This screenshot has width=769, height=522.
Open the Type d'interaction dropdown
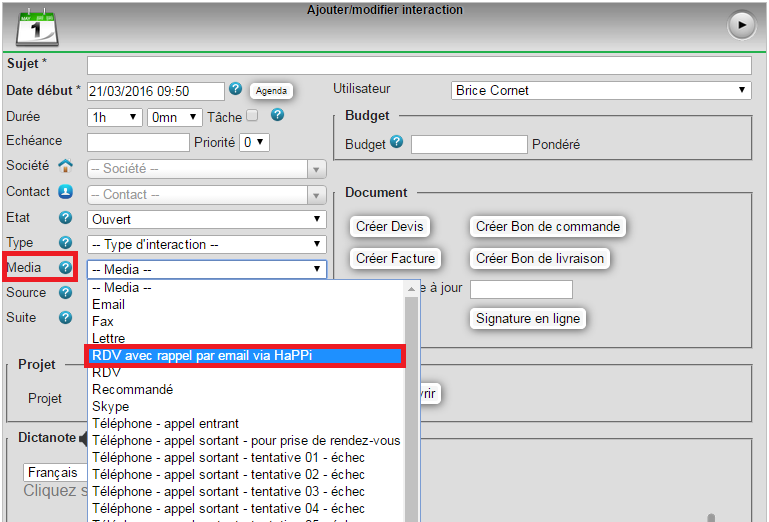pyautogui.click(x=206, y=244)
